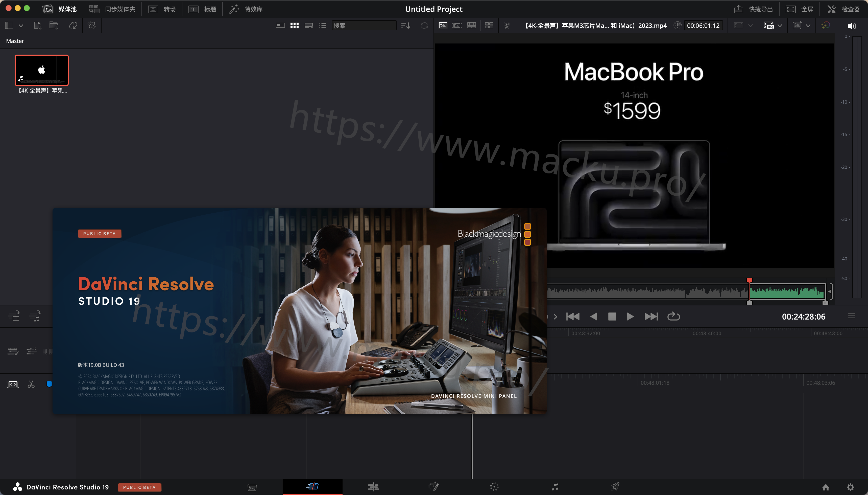This screenshot has width=868, height=495.
Task: Toggle the loop playback button
Action: click(673, 317)
